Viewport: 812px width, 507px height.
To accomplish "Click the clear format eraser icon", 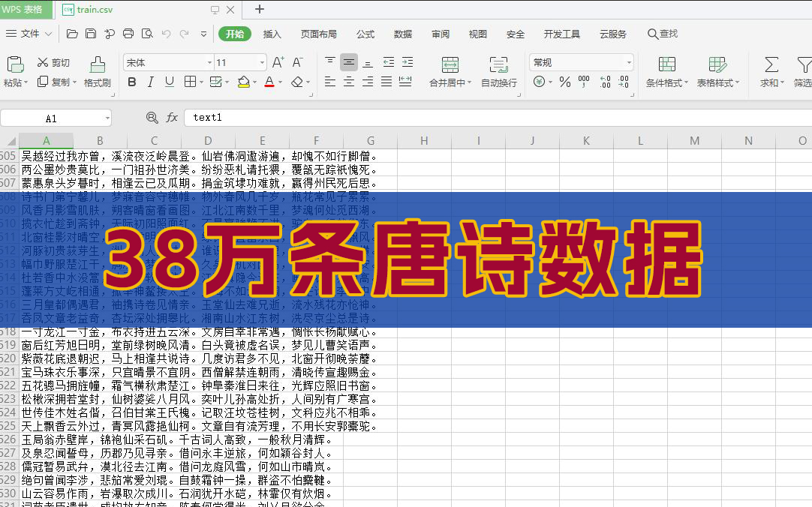I will click(297, 82).
